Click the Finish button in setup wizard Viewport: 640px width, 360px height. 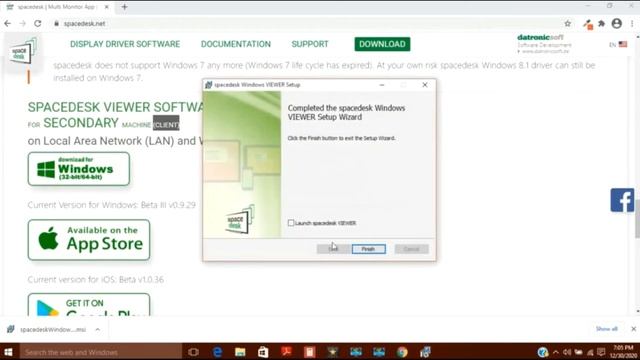pyautogui.click(x=369, y=249)
